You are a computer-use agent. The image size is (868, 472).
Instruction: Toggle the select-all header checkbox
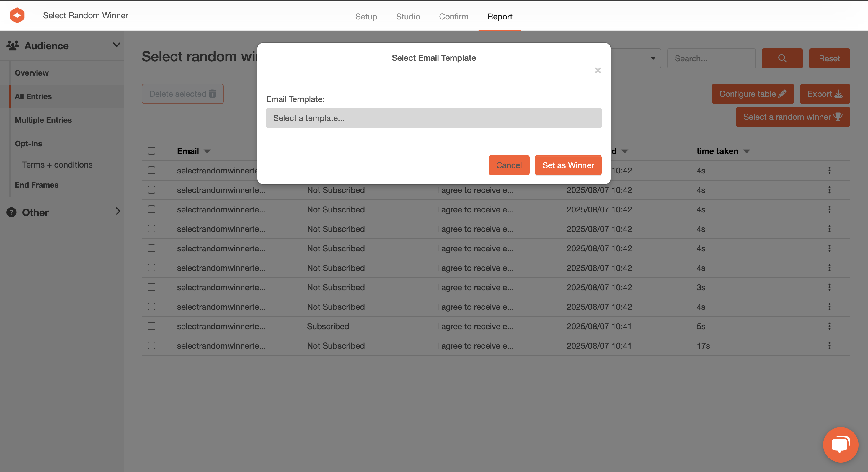click(151, 151)
